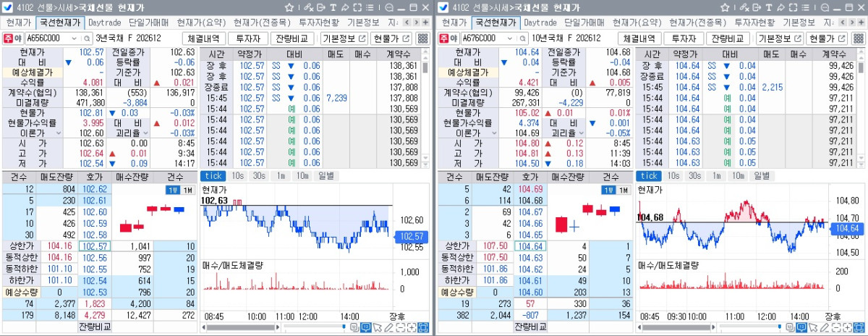Expand the 괴리율 dropdown in right window
The width and height of the screenshot is (868, 336).
point(582,133)
